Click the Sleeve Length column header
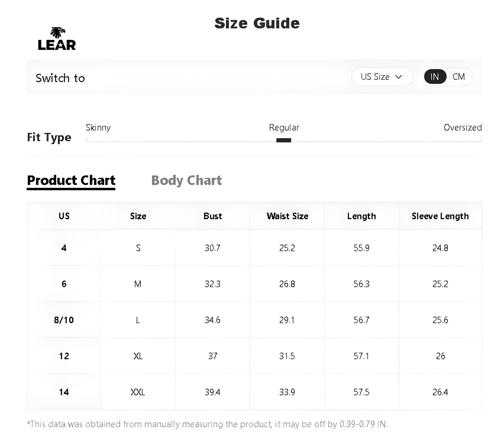504x439 pixels. [x=440, y=216]
